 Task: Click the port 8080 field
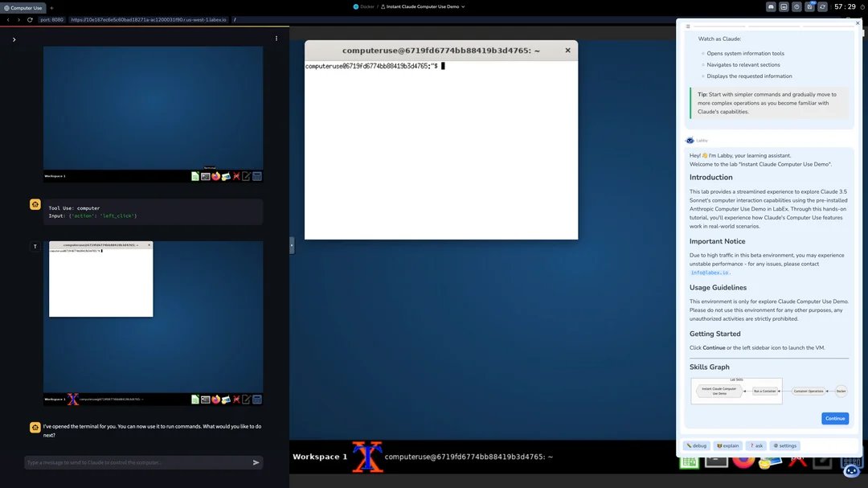click(51, 19)
